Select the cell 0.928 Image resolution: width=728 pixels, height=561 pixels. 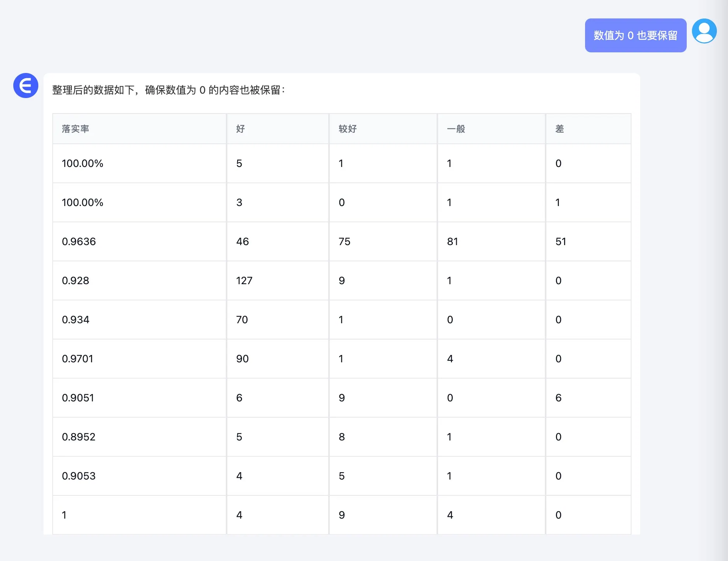(139, 280)
